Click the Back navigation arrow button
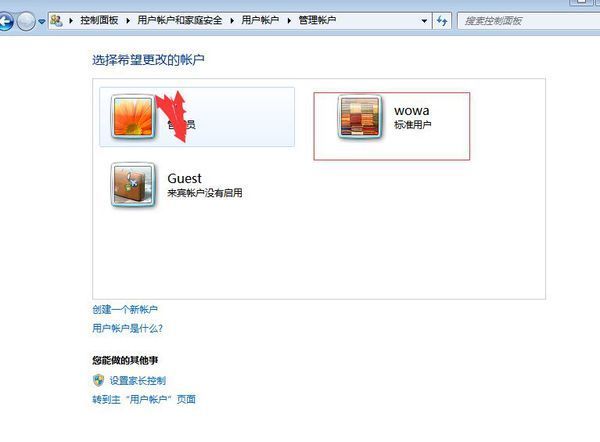Image resolution: width=600 pixels, height=442 pixels. pos(5,21)
